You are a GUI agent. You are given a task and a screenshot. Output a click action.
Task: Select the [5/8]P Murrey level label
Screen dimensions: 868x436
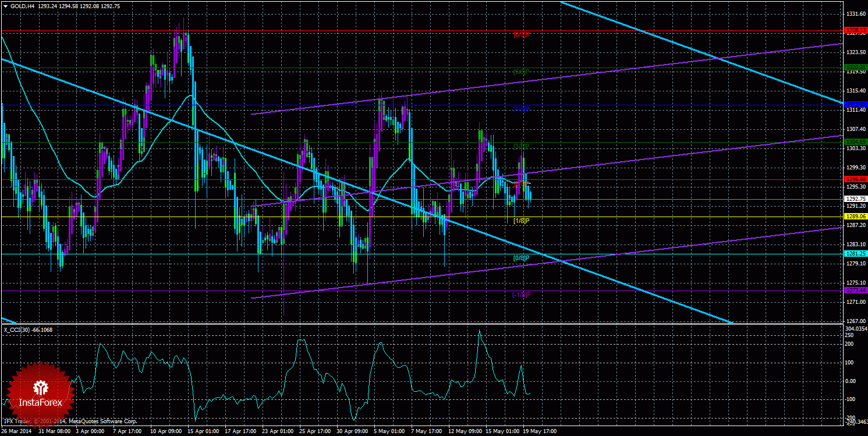point(521,72)
